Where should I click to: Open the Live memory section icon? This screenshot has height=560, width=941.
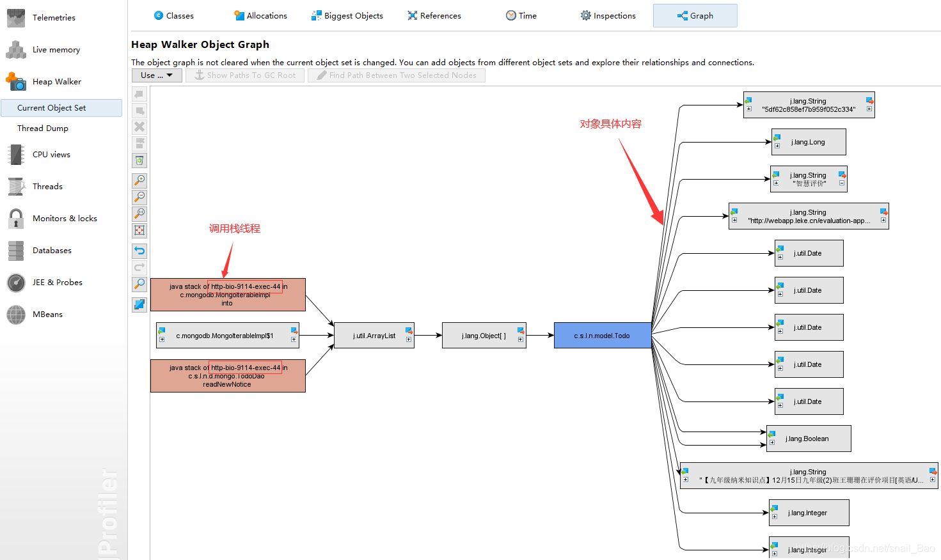tap(16, 50)
